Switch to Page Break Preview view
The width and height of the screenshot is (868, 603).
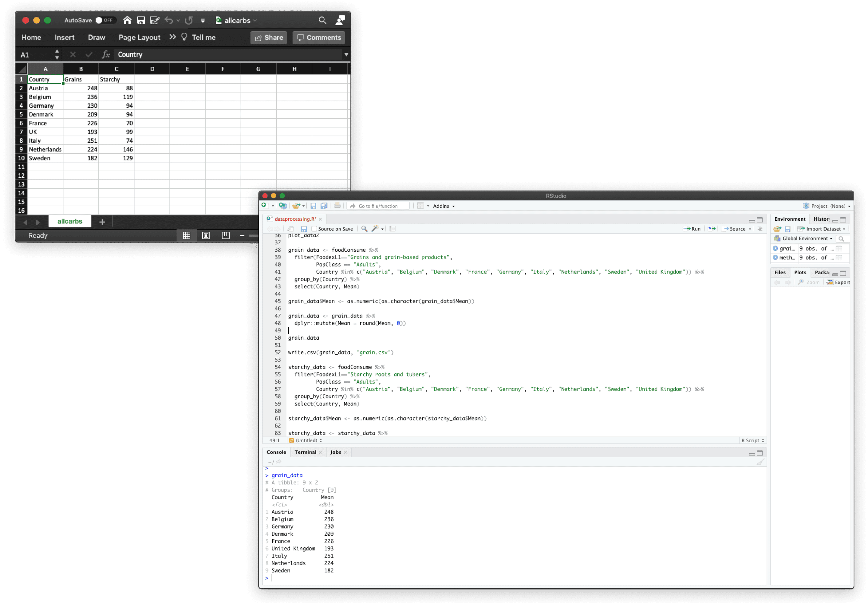(226, 235)
